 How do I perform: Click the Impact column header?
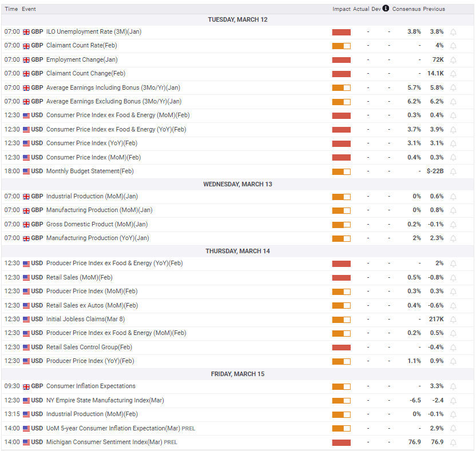341,9
